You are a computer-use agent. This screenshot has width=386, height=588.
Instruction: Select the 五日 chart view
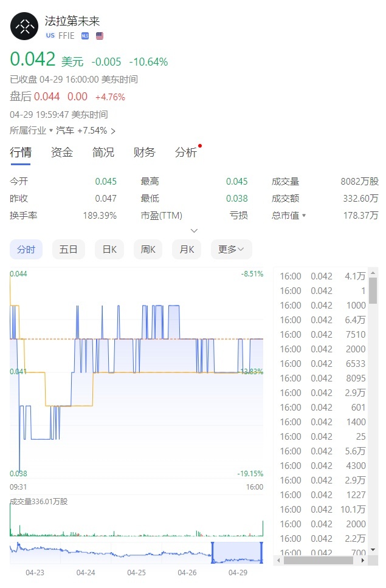point(68,250)
